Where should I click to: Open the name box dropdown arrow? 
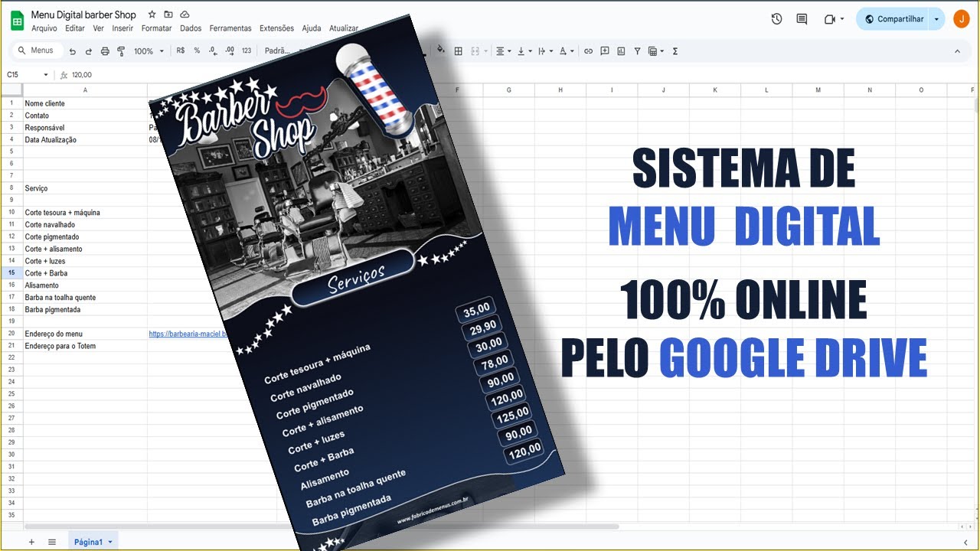[46, 75]
